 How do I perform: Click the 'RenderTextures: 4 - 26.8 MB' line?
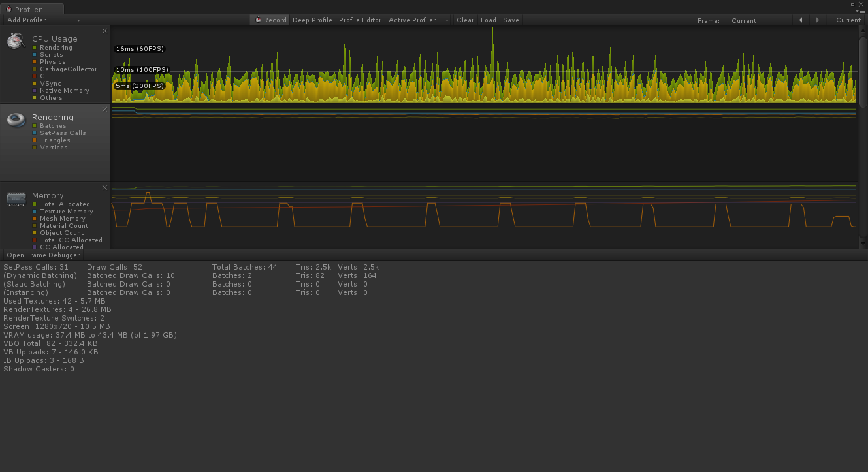click(x=57, y=309)
